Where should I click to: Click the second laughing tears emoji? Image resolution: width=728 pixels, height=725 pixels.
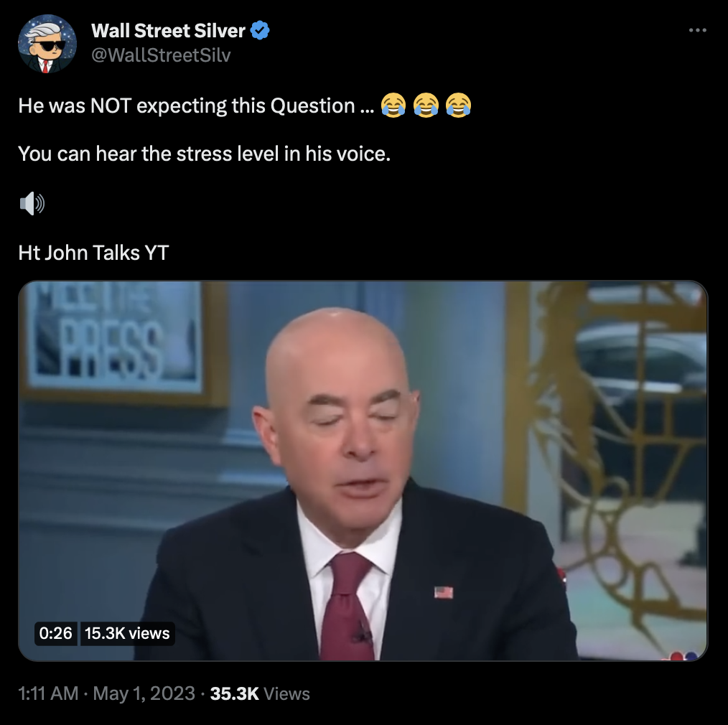coord(426,105)
